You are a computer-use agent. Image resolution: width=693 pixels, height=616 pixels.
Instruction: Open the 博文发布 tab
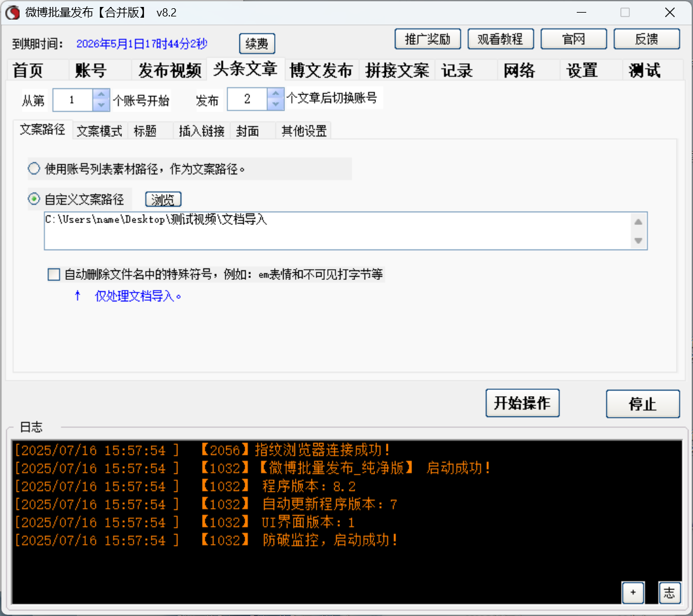pos(322,71)
